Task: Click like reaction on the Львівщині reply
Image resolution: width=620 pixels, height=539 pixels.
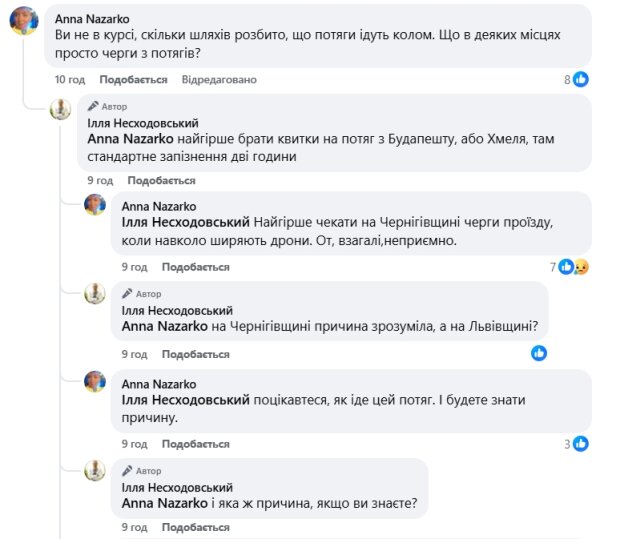Action: (x=539, y=353)
